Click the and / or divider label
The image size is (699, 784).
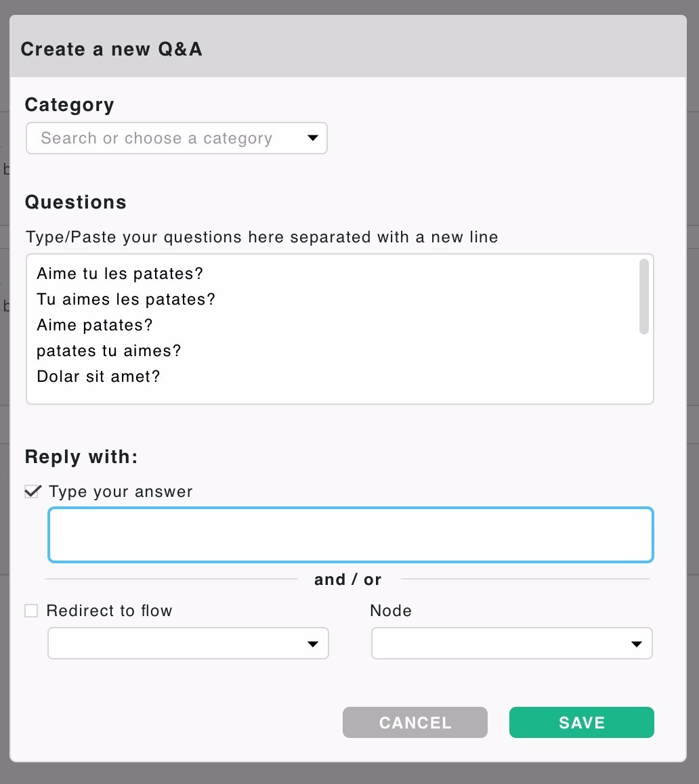pyautogui.click(x=347, y=580)
